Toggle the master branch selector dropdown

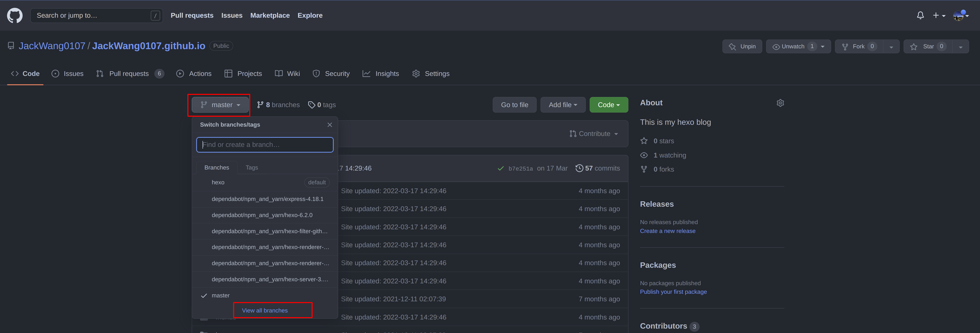click(220, 105)
